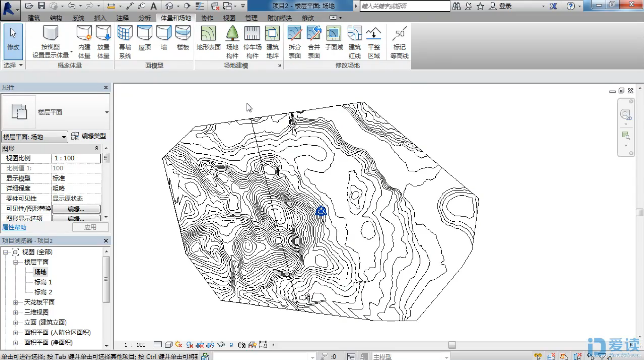Expand the 选择 selection dropdown
Screen dimensions: 644x360
13,65
